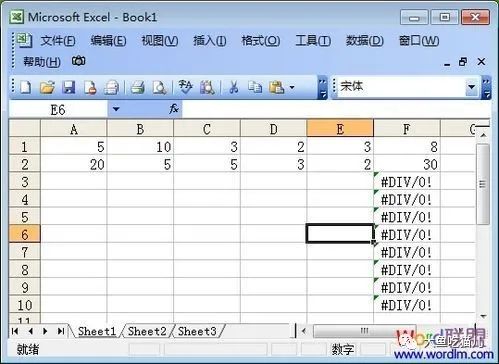Click the camera icon beside the Help menu
Screen dimensions: 499x364
79,61
